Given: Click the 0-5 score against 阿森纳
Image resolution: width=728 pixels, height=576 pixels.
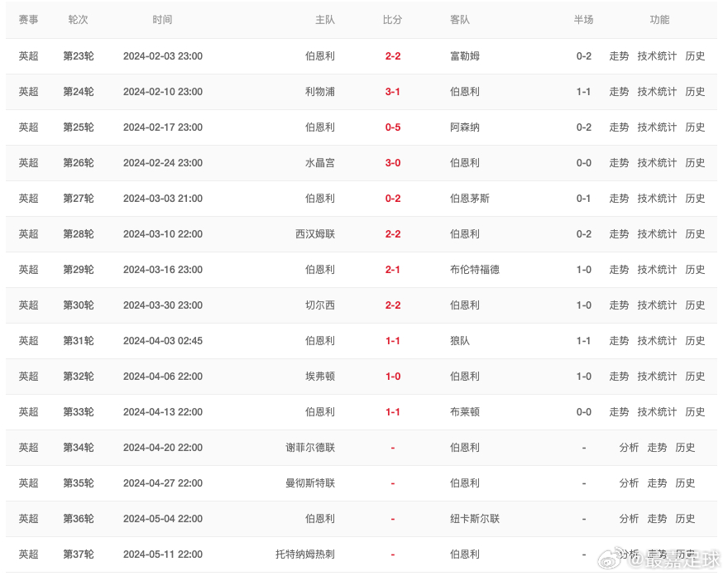Looking at the screenshot, I should coord(393,127).
